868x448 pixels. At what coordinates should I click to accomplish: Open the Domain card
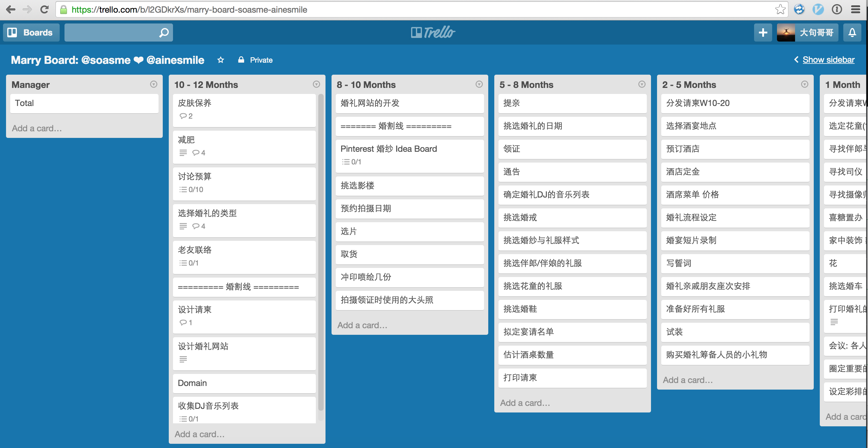click(244, 383)
